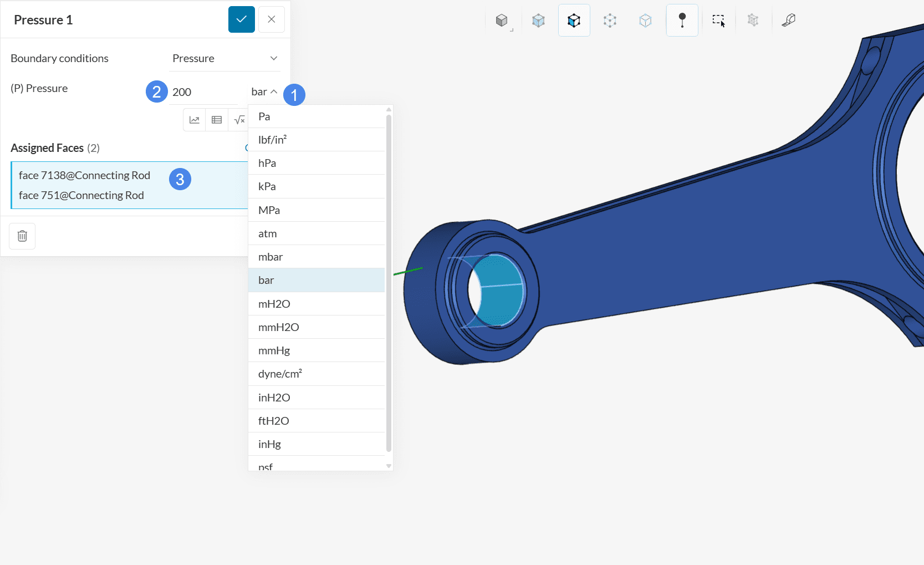This screenshot has width=924, height=565.
Task: Open the graph plot input icon
Action: point(195,120)
